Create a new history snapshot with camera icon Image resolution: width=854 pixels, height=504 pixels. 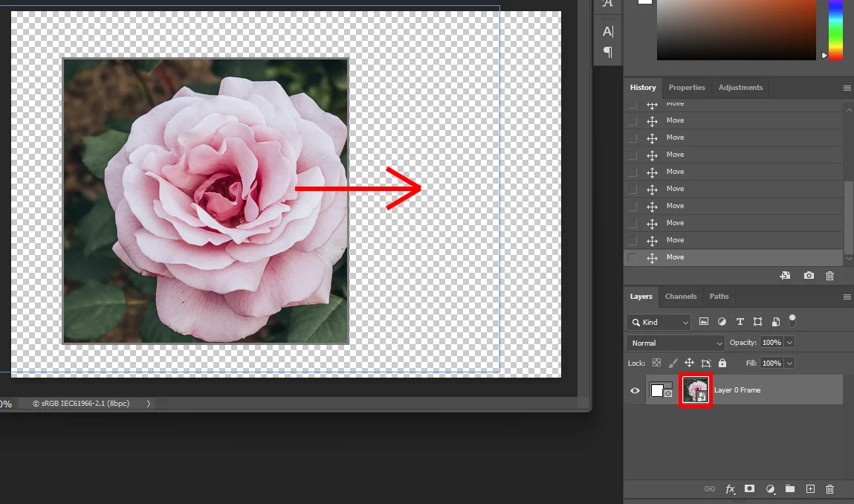(809, 276)
